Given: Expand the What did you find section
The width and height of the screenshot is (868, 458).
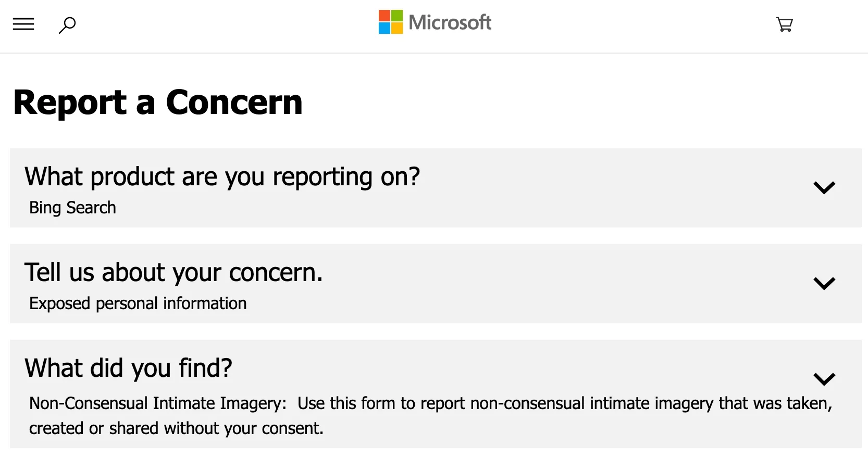Looking at the screenshot, I should tap(825, 379).
